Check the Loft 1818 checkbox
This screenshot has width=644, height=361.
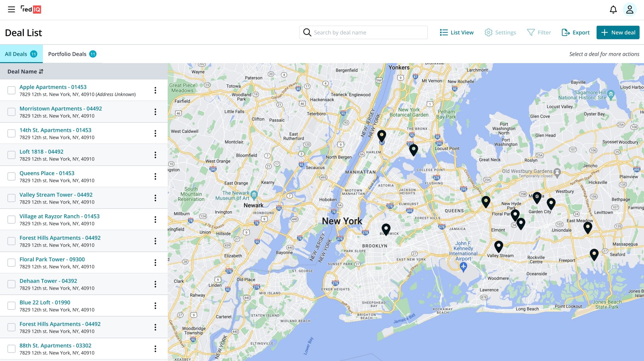tap(12, 155)
